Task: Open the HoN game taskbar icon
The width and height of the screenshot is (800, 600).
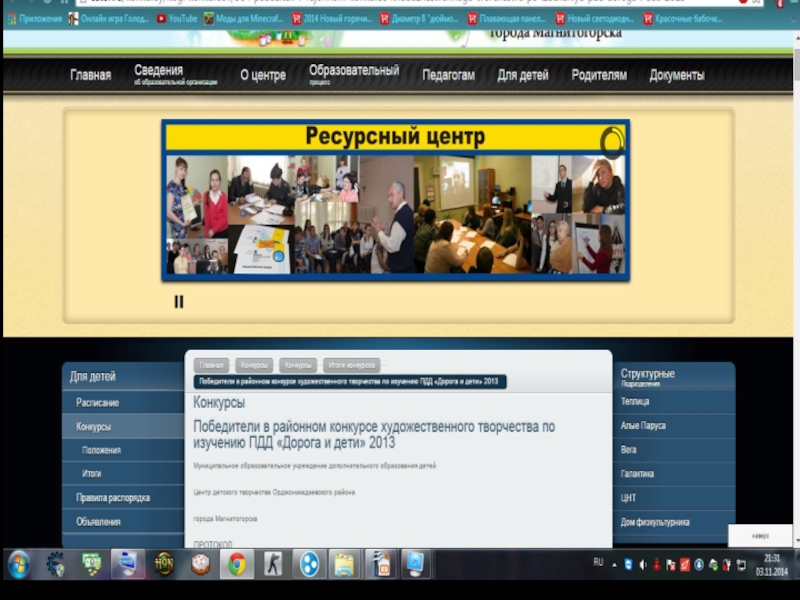Action: click(x=164, y=565)
